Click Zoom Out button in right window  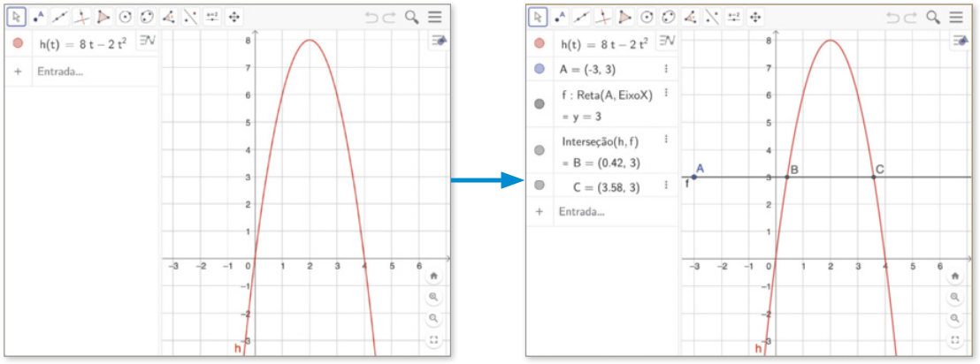click(x=954, y=318)
